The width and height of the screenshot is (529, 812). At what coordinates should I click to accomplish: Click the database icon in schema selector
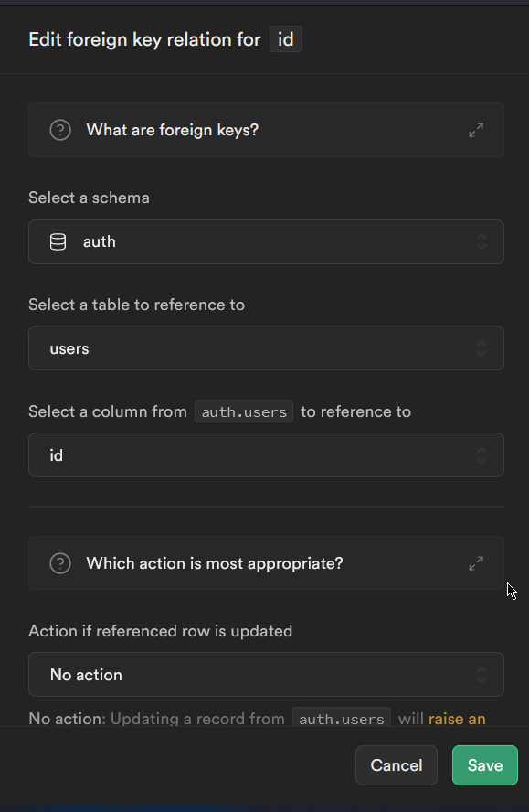58,241
